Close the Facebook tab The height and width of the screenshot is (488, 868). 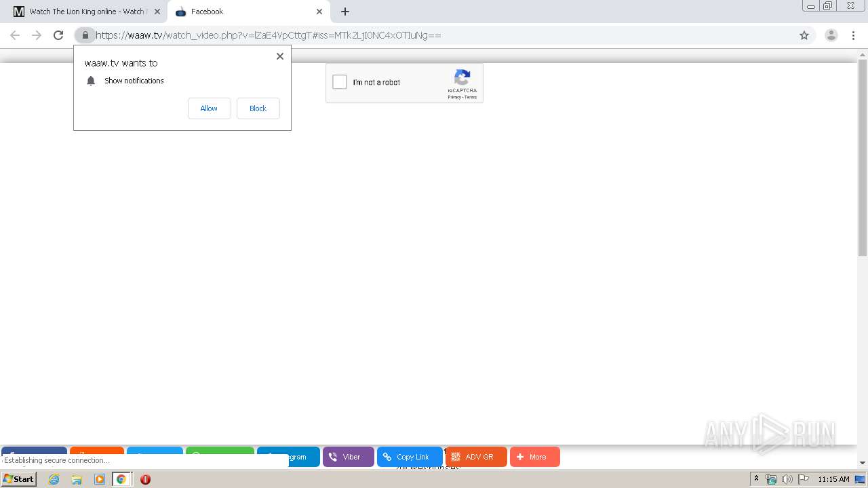[319, 12]
